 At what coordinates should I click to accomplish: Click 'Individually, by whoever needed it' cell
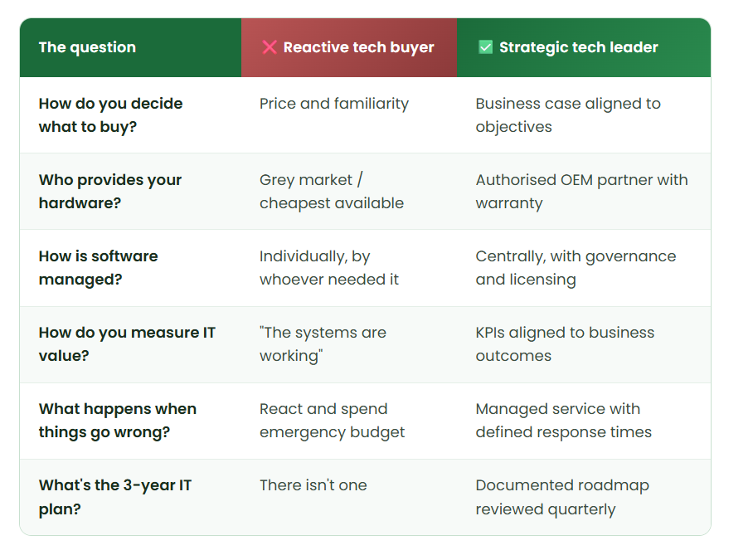coord(329,268)
